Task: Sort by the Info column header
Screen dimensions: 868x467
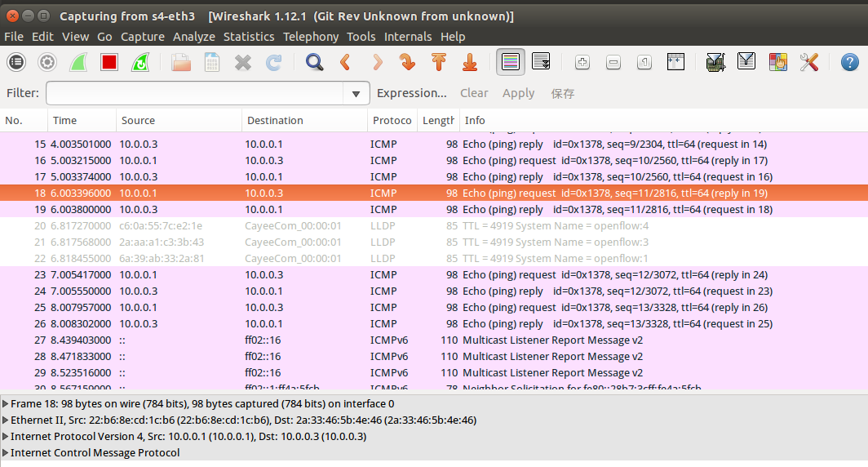Action: [x=663, y=120]
